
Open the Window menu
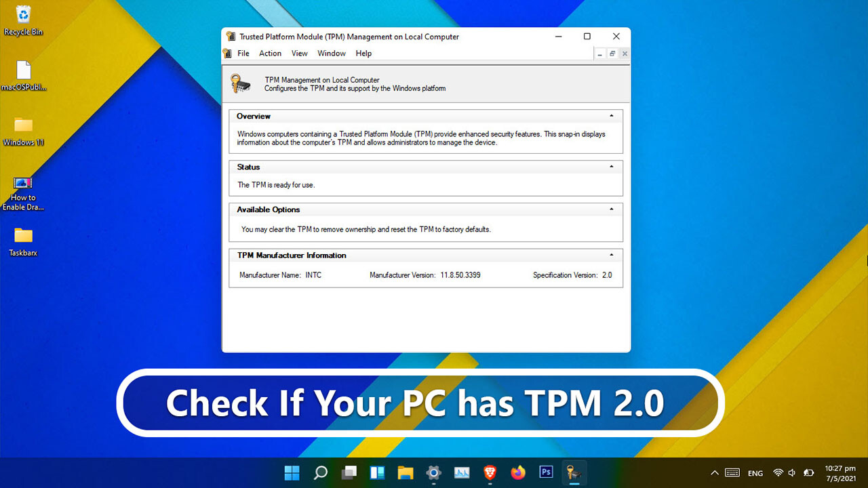[332, 54]
